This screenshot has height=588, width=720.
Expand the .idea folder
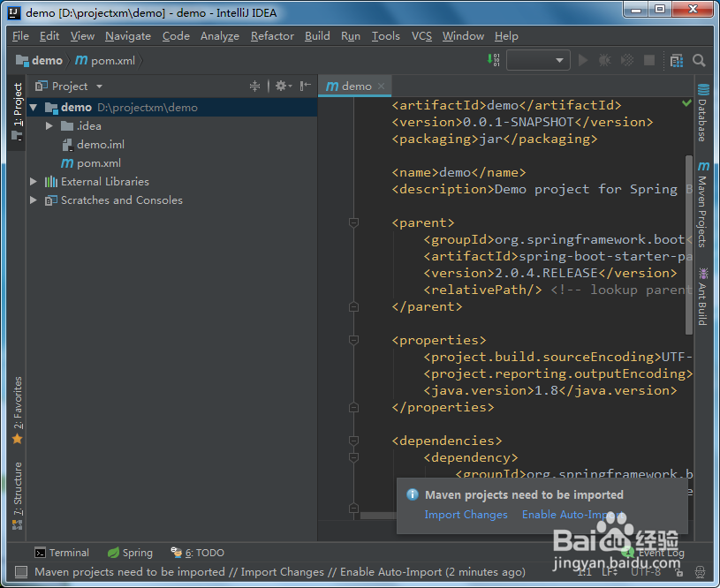click(49, 125)
